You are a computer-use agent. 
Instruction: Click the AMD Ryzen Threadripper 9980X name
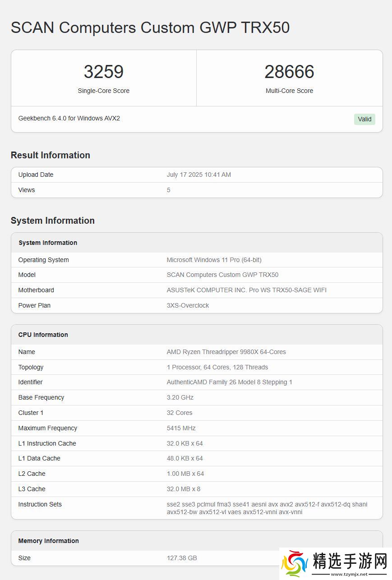pyautogui.click(x=226, y=352)
